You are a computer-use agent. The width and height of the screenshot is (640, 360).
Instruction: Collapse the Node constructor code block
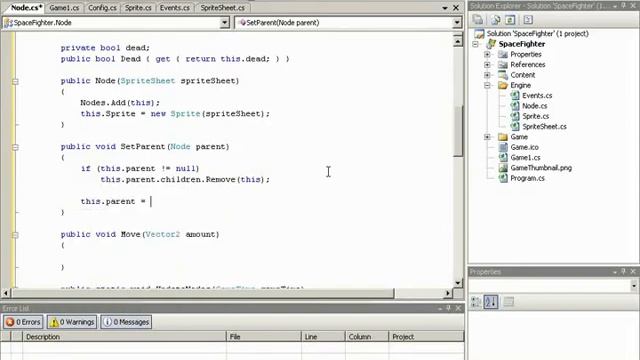[15, 81]
